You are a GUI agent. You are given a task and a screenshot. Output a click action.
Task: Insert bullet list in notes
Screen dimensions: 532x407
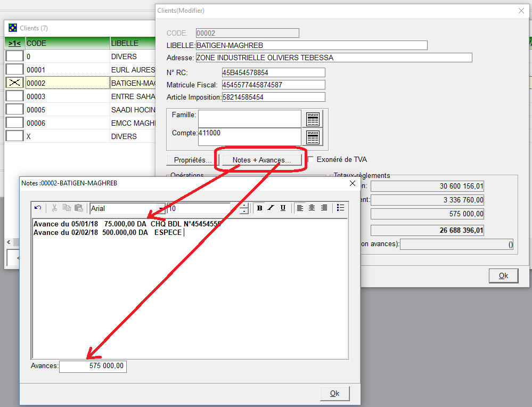tap(340, 208)
